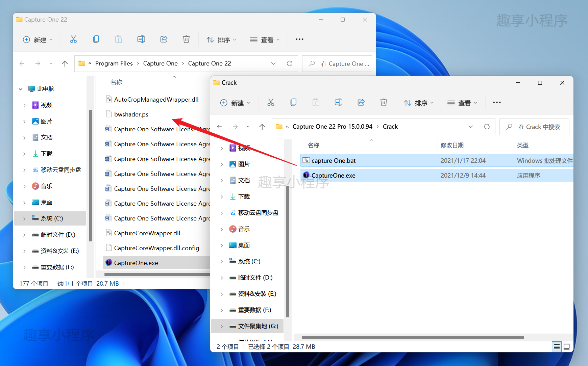588x366 pixels.
Task: Click Copy icon in Capture One 22 window
Action: tap(96, 40)
